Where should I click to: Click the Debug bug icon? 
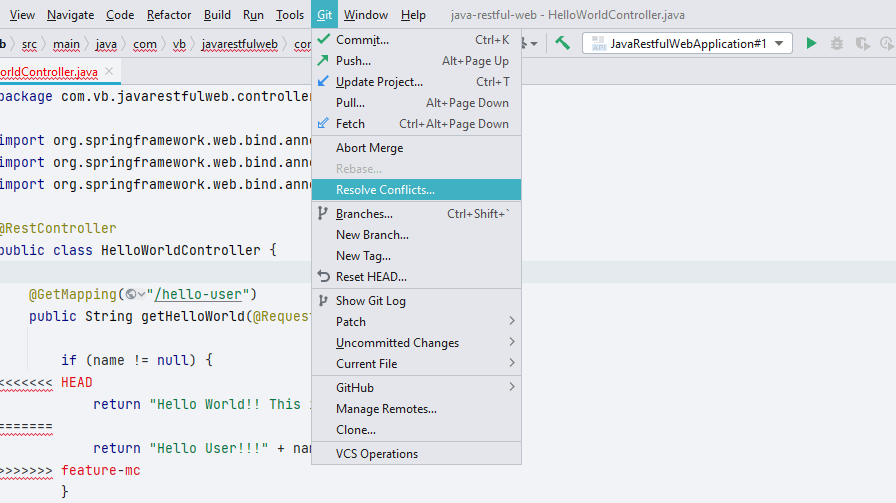pos(837,43)
